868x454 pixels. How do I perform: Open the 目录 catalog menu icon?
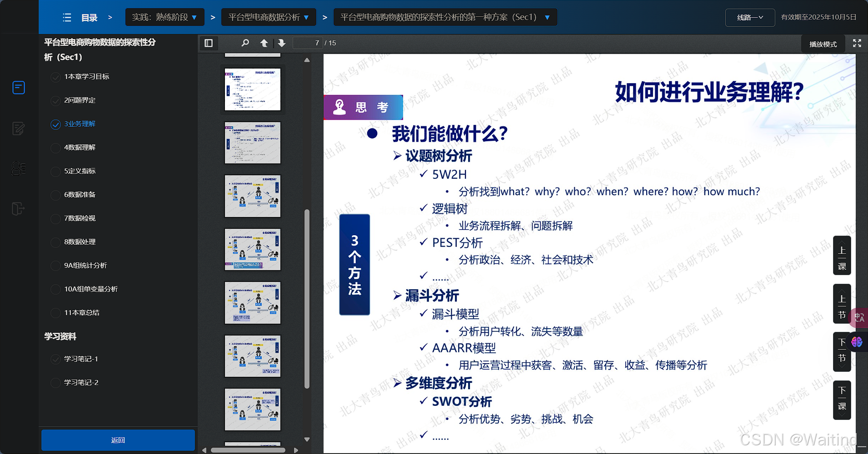point(67,18)
